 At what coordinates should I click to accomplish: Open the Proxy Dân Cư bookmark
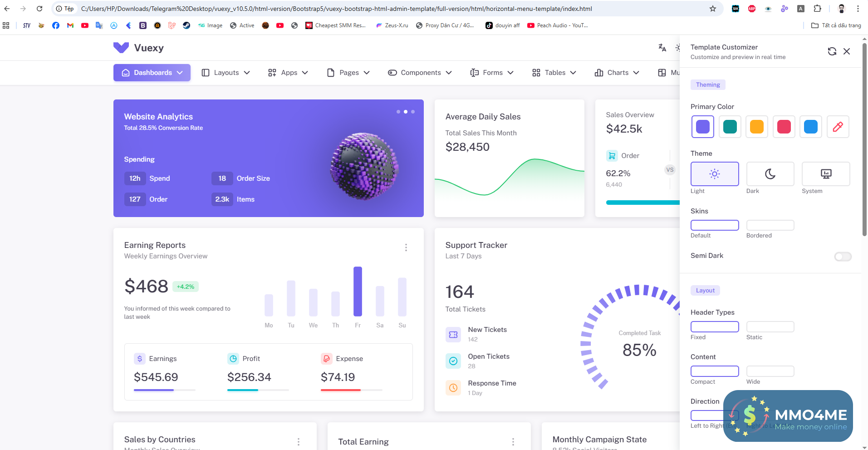click(445, 25)
